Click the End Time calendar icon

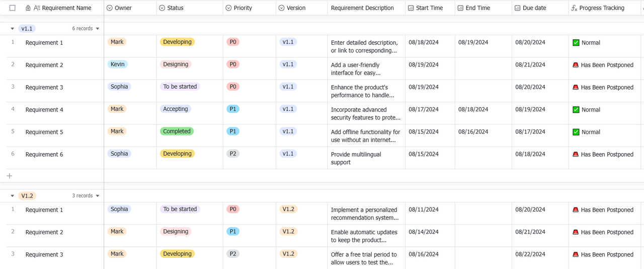tap(460, 8)
